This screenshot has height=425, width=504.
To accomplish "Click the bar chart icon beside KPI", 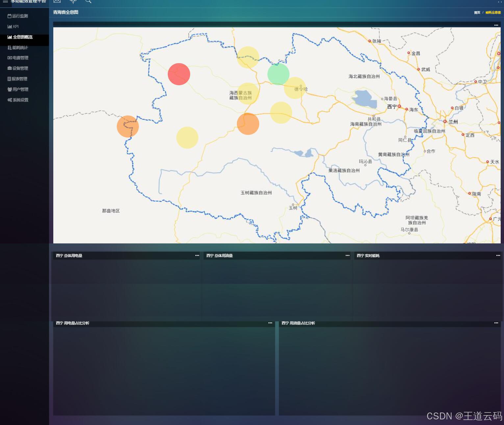I will point(10,26).
